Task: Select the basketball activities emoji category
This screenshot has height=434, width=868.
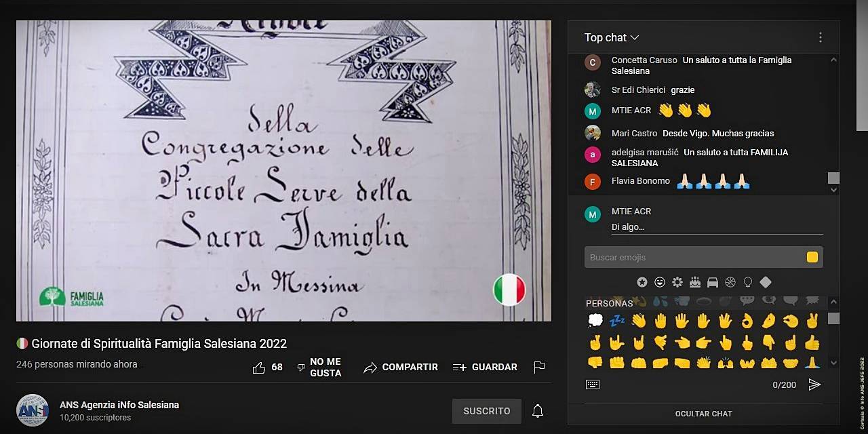Action: [x=730, y=282]
